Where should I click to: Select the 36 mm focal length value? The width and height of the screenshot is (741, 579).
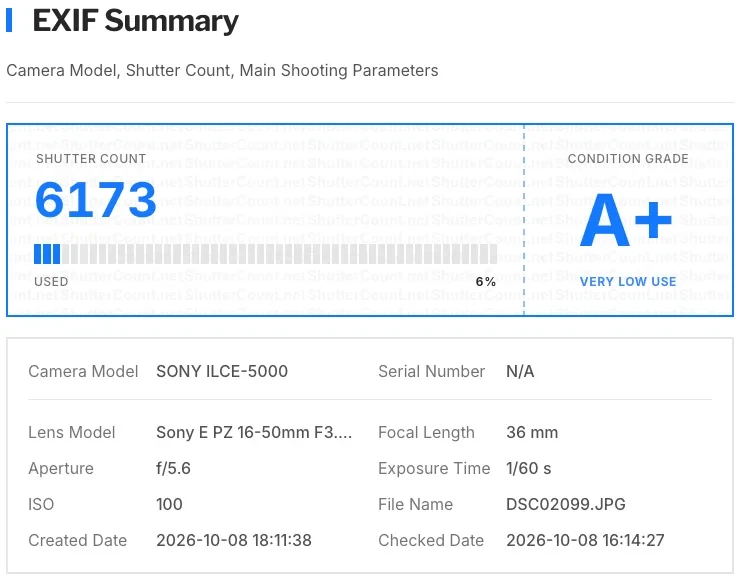pyautogui.click(x=532, y=432)
